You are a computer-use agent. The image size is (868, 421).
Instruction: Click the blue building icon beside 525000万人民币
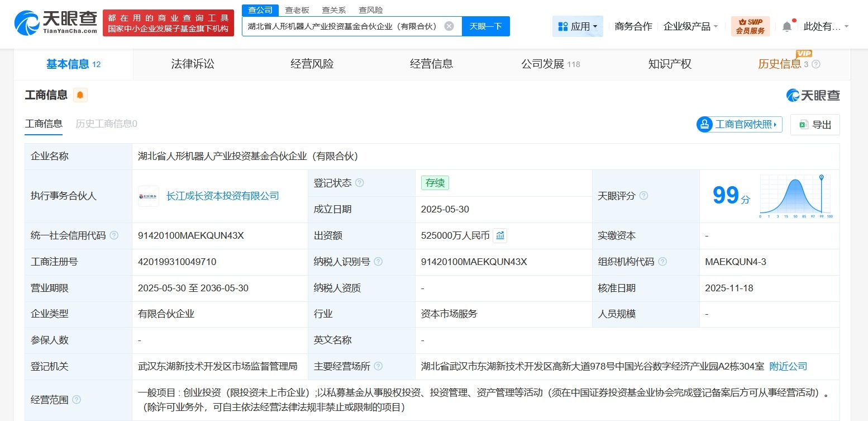[500, 235]
